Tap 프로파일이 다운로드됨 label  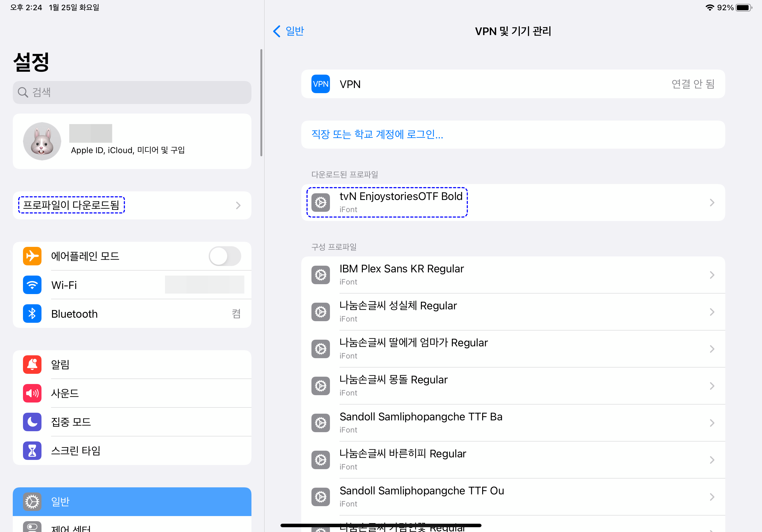point(71,205)
